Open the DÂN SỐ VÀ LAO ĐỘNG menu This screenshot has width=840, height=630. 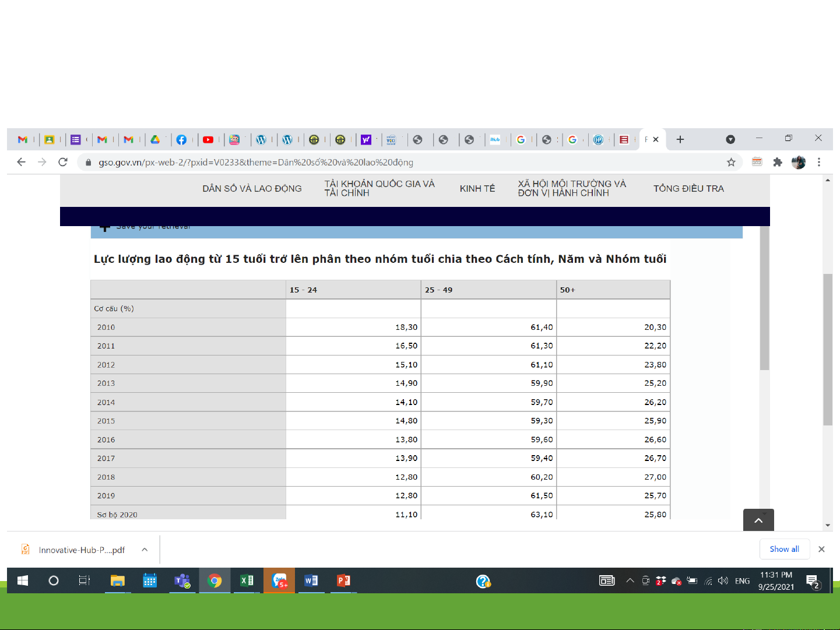pos(252,189)
